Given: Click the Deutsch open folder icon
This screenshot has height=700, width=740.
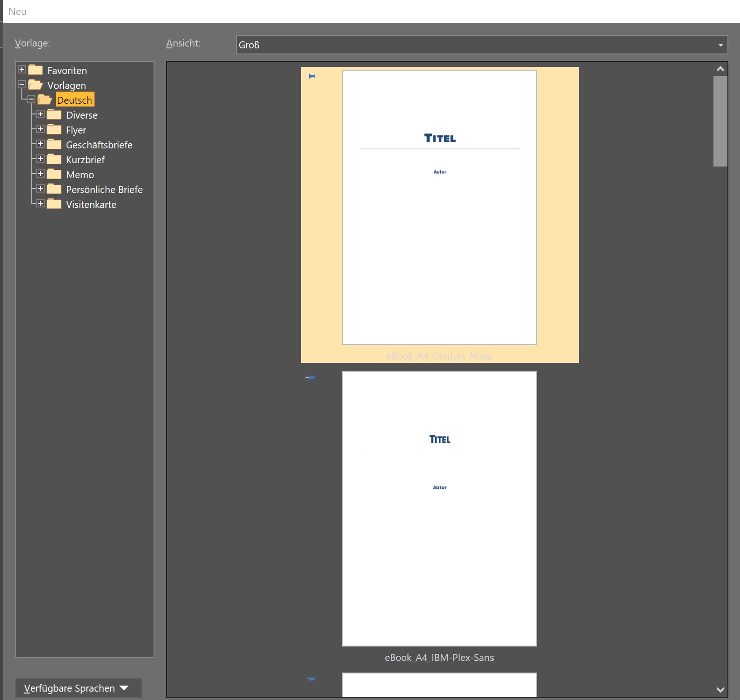Looking at the screenshot, I should pyautogui.click(x=45, y=100).
